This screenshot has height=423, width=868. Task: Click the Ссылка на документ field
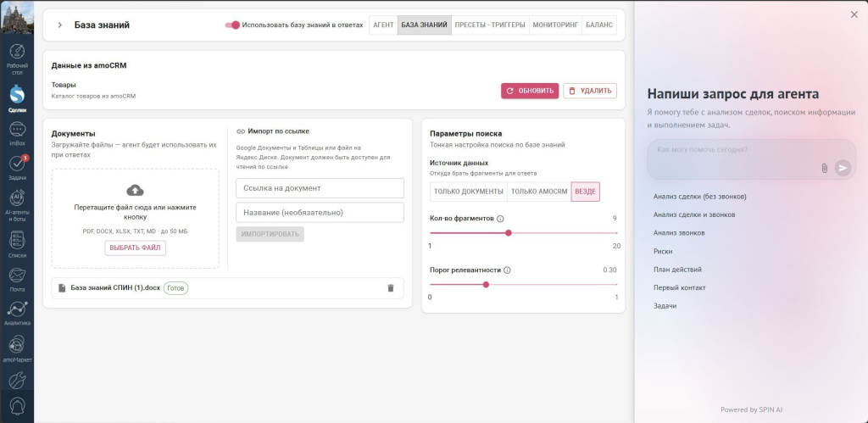320,188
